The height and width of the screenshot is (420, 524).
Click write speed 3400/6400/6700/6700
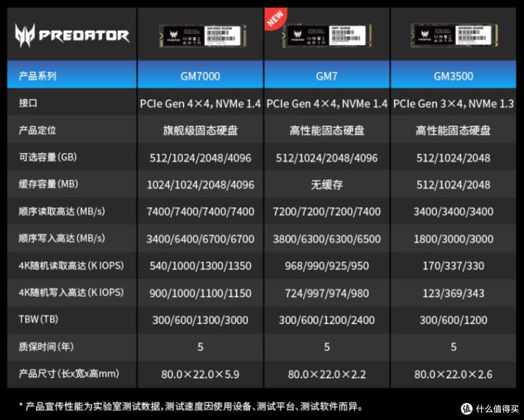pos(200,239)
